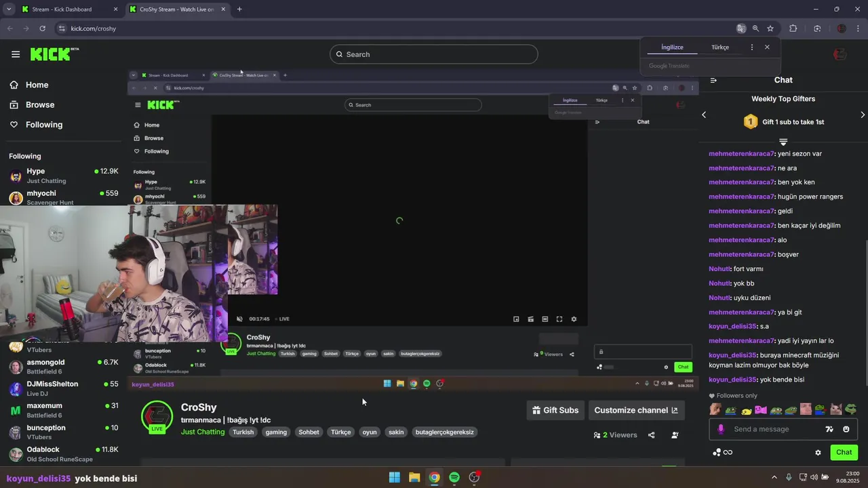868x488 pixels.
Task: Open Translate popup more options menu
Action: pyautogui.click(x=751, y=47)
